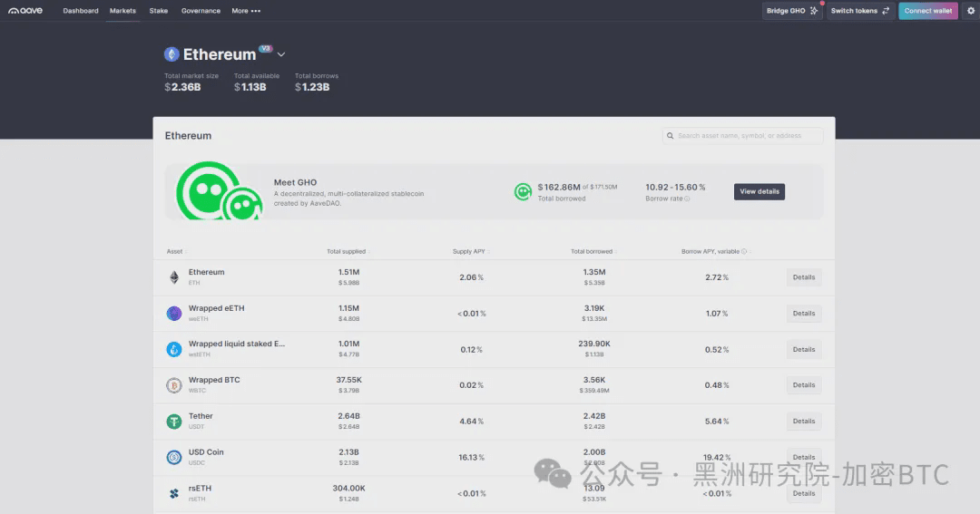Click the V3 version badge
Viewport: 980px width, 514px height.
(x=266, y=49)
